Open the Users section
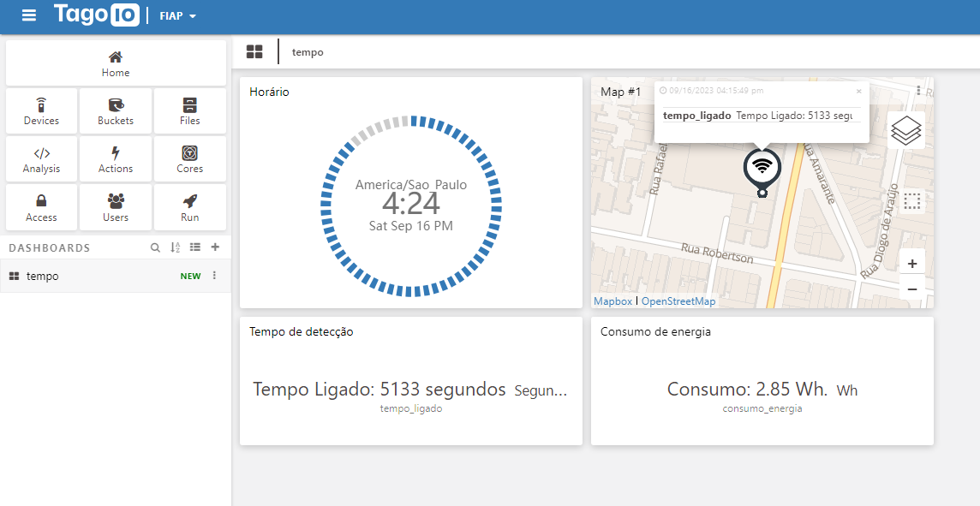Screen dimensions: 980x506 point(115,206)
